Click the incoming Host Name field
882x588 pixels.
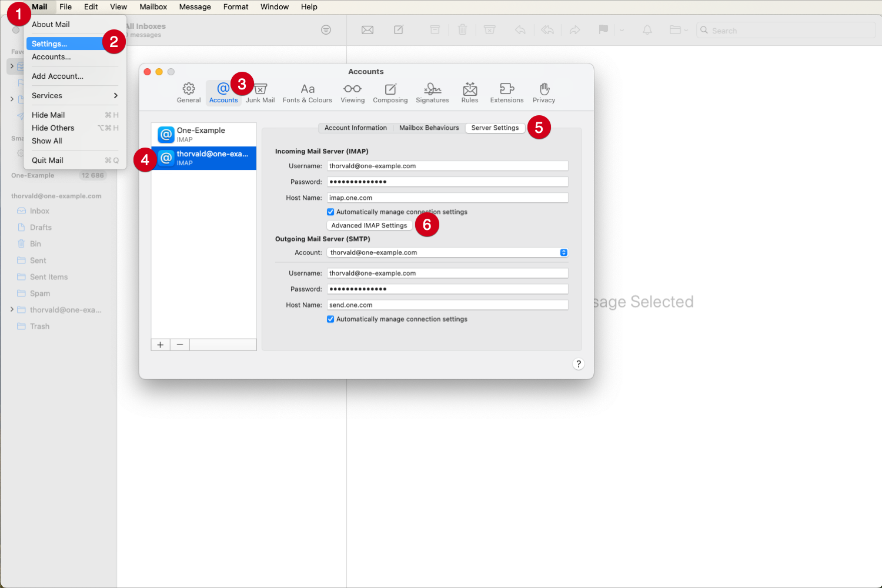[x=447, y=197]
